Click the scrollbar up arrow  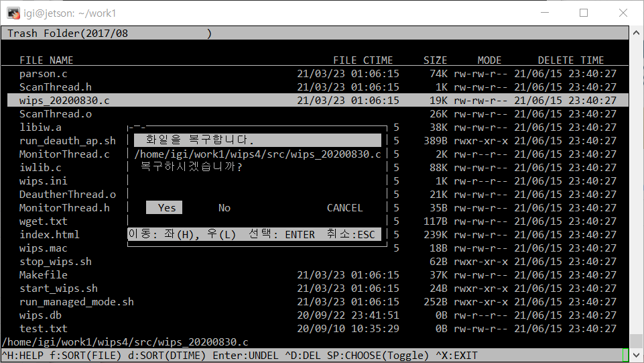click(636, 32)
